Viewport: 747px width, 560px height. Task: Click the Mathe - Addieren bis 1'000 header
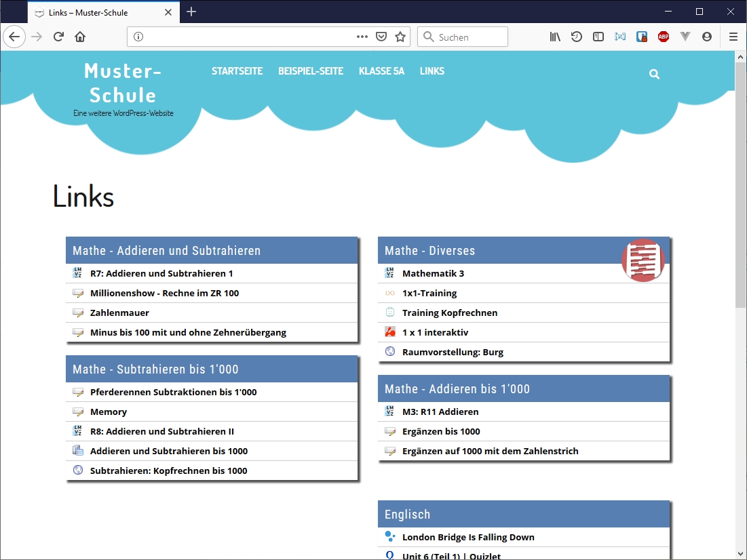click(524, 388)
